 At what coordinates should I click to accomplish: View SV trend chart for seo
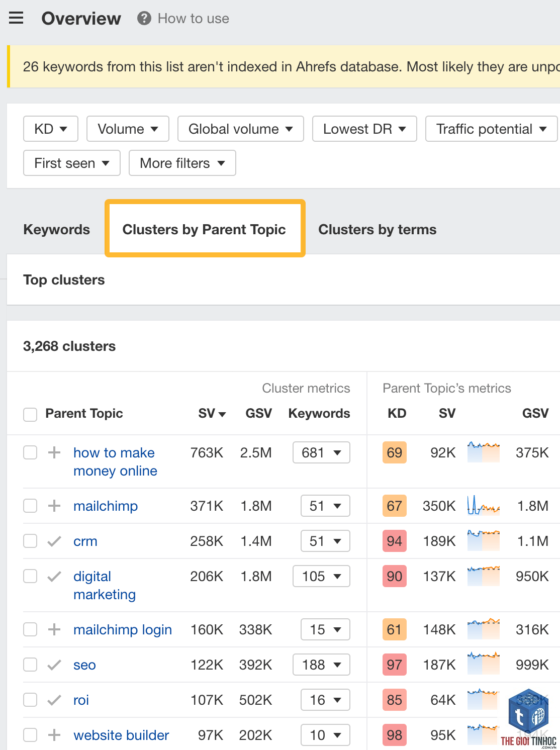484,664
